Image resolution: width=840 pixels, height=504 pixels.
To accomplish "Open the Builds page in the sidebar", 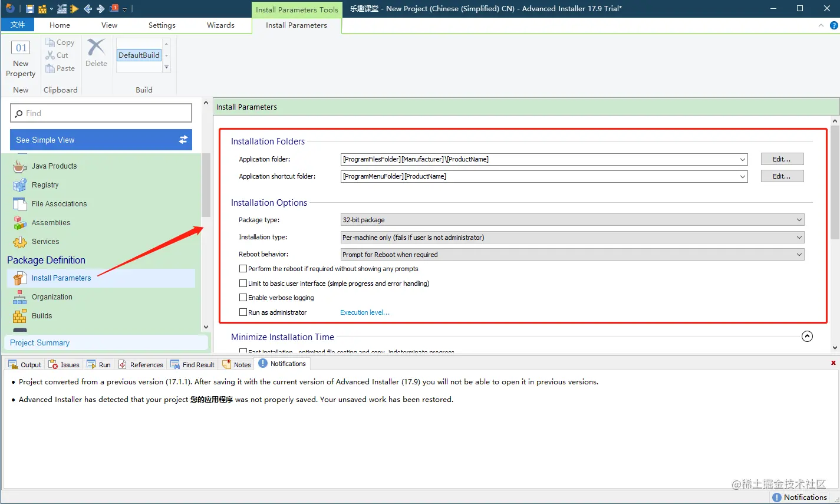I will (x=42, y=316).
